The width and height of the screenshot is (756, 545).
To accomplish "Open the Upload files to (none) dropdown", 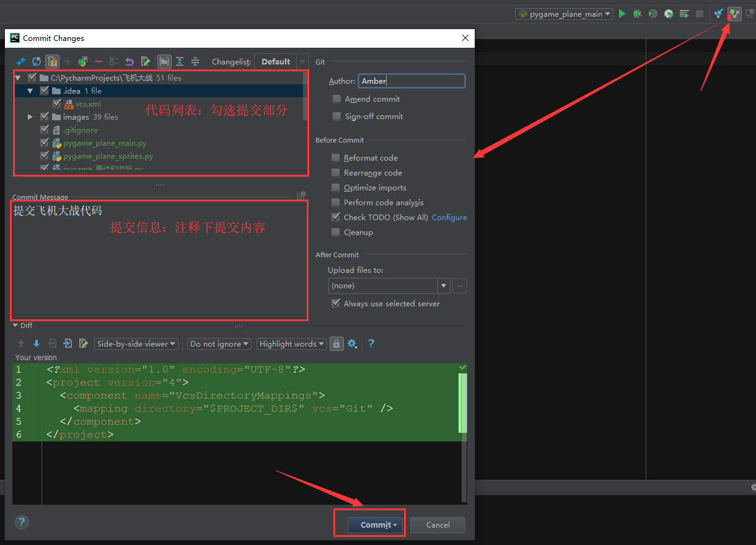I will [389, 286].
